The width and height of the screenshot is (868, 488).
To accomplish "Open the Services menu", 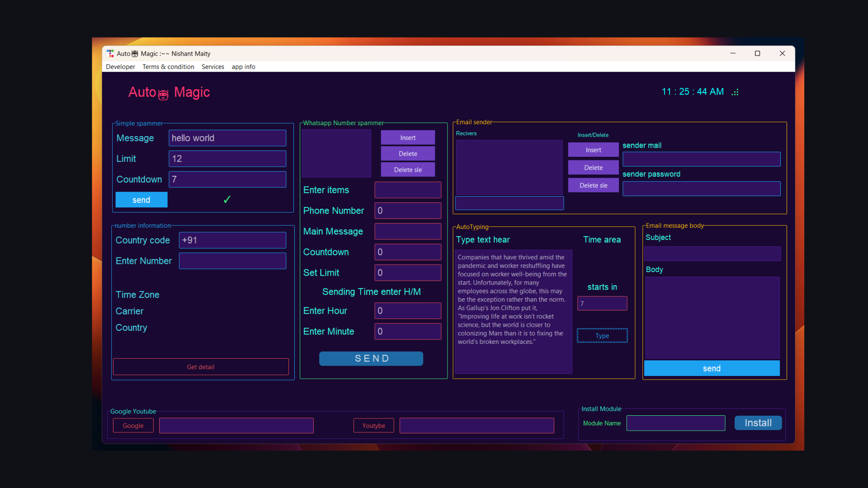I will coord(213,66).
